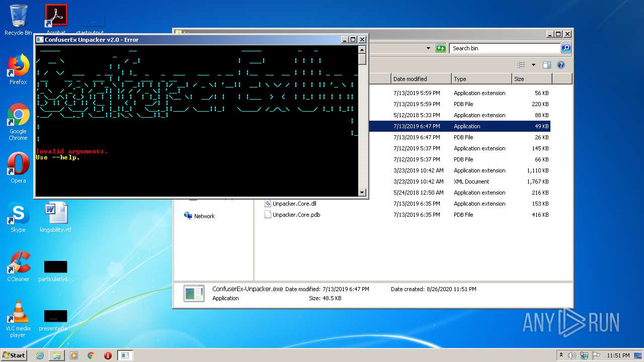Viewport: 644px width, 362px height.
Task: Click the Network label in navigation pane
Action: point(204,216)
